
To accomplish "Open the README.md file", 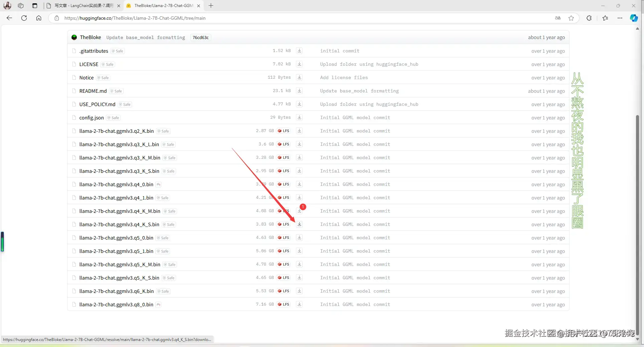I will (93, 91).
